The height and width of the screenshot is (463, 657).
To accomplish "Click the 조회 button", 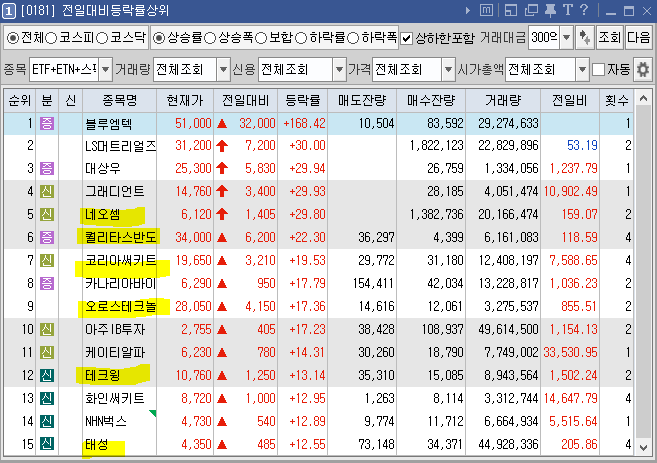I will (609, 38).
